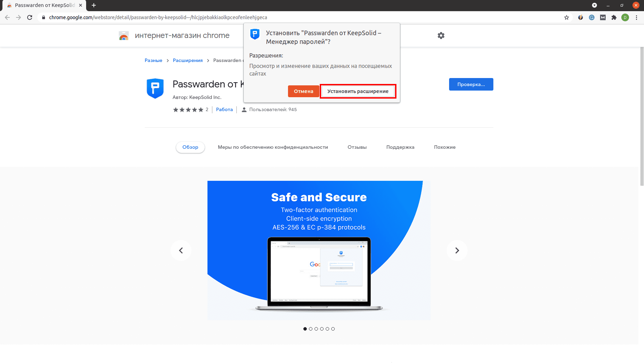644x363 pixels.
Task: Reload the page with the refresh icon
Action: click(x=30, y=17)
